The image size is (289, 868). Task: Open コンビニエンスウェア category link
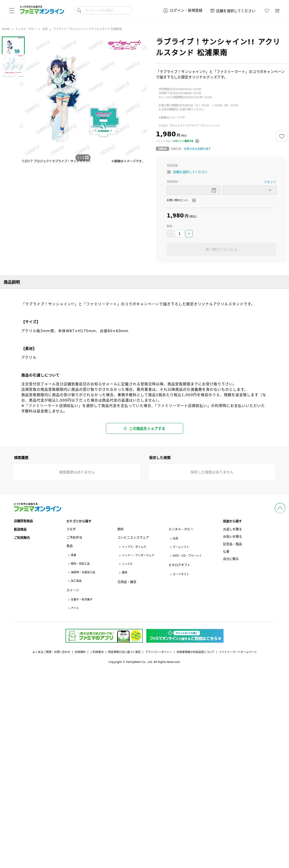[133, 537]
